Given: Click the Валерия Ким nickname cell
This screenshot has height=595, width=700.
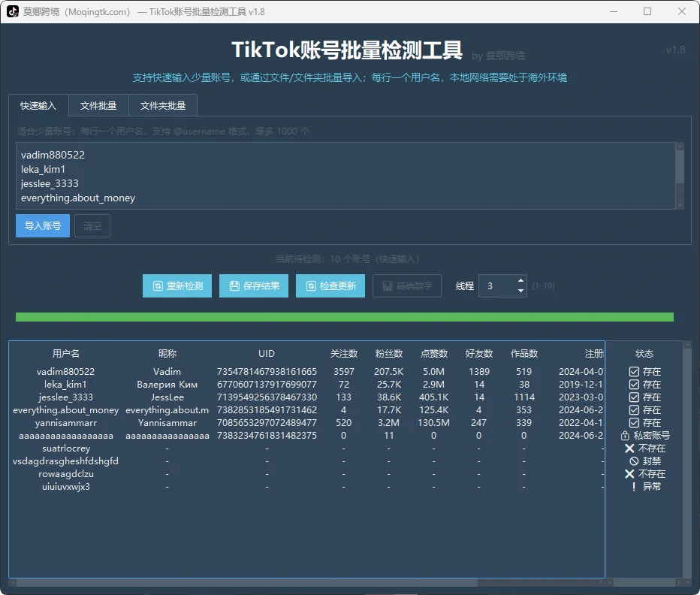Looking at the screenshot, I should tap(167, 385).
